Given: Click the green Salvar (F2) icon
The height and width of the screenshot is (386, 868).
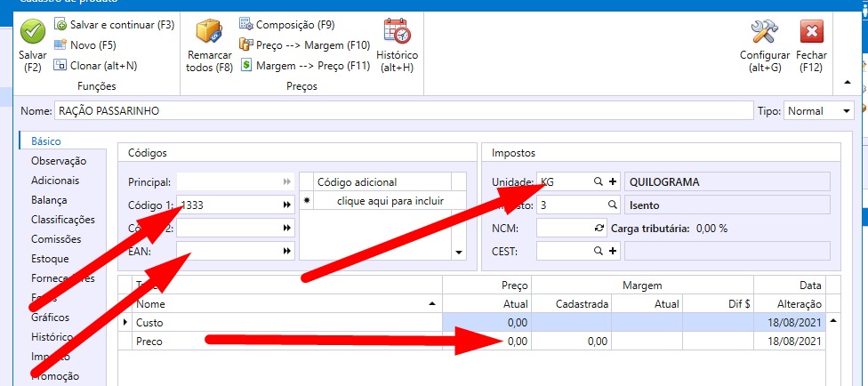Looking at the screenshot, I should click(x=33, y=33).
